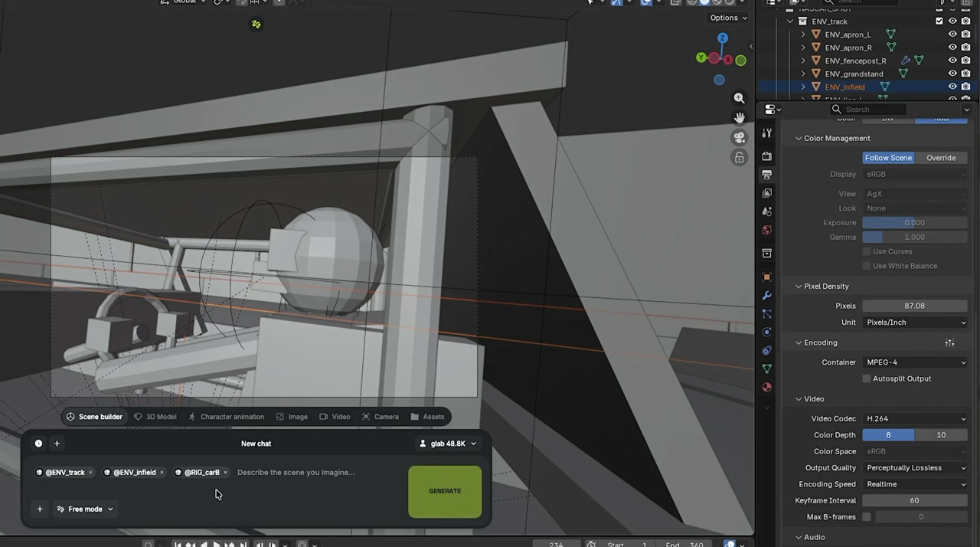The image size is (980, 547).
Task: Collapse the ENV_track collection
Action: pos(790,21)
